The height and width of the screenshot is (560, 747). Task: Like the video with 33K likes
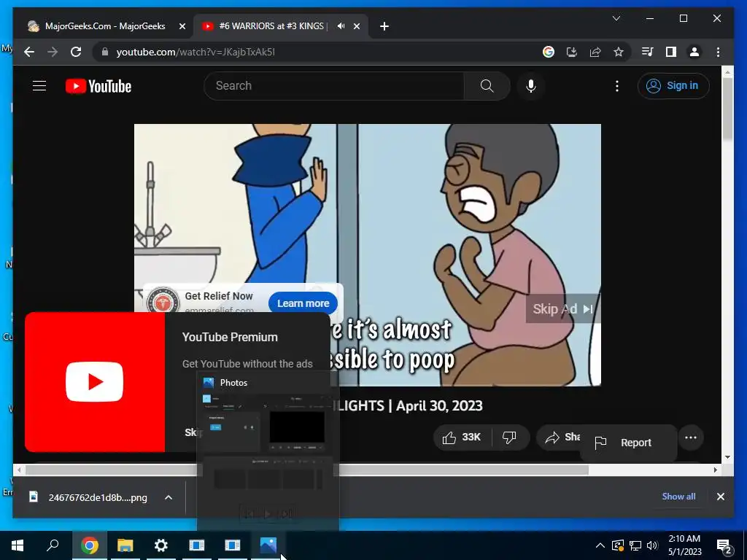pyautogui.click(x=462, y=437)
